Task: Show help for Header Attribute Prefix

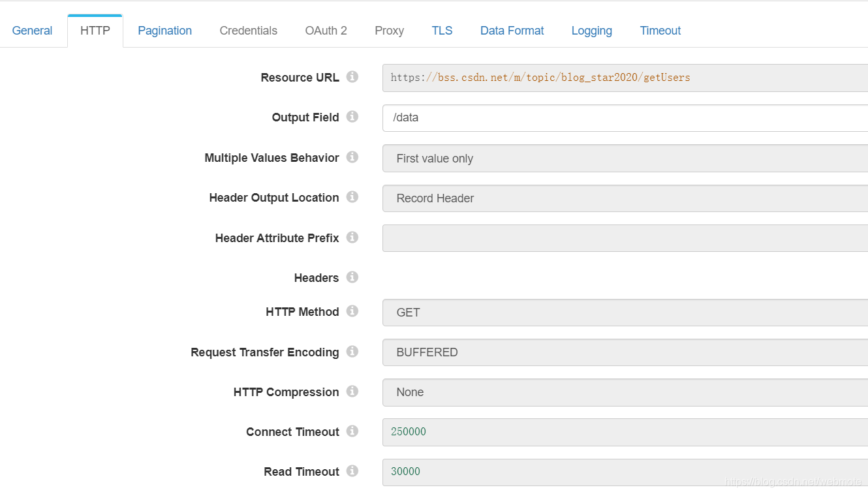Action: (x=352, y=238)
